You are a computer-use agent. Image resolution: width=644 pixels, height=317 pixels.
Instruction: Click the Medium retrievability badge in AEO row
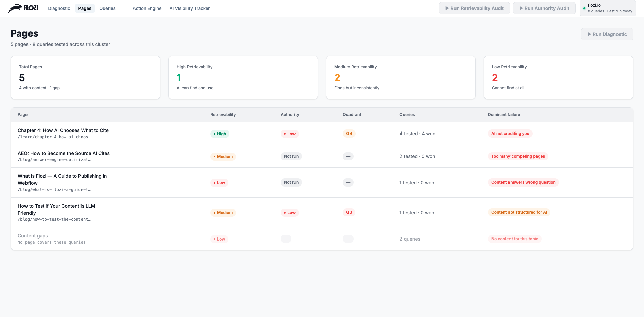pyautogui.click(x=223, y=157)
